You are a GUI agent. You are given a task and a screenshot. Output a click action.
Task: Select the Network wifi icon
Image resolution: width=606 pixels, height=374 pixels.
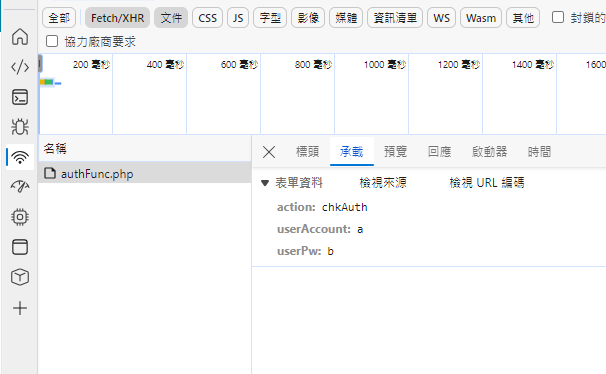point(20,157)
